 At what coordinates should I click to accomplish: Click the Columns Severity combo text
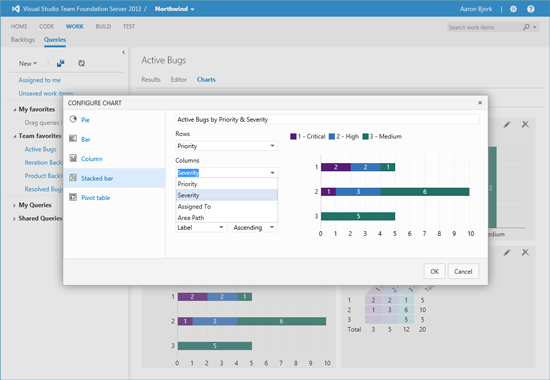tap(188, 173)
